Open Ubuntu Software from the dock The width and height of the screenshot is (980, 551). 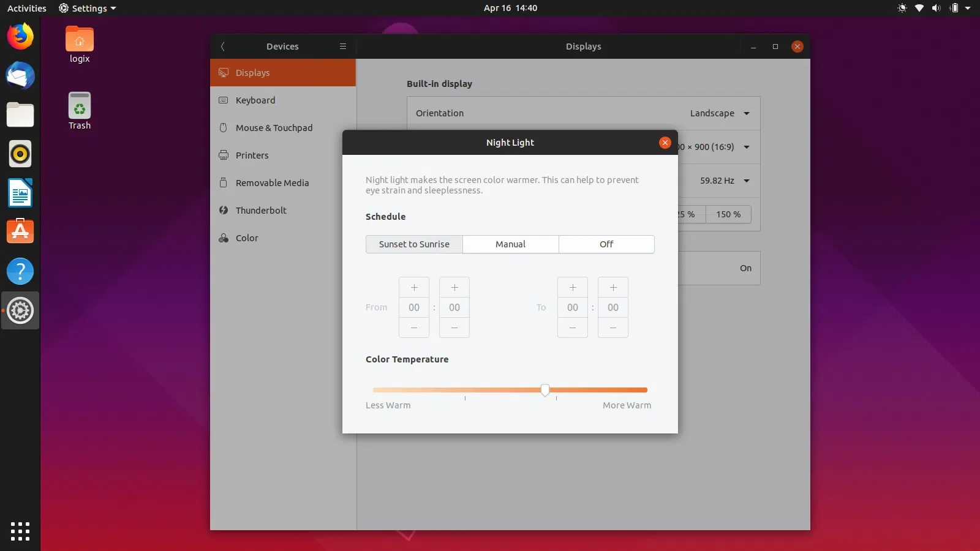pos(20,232)
